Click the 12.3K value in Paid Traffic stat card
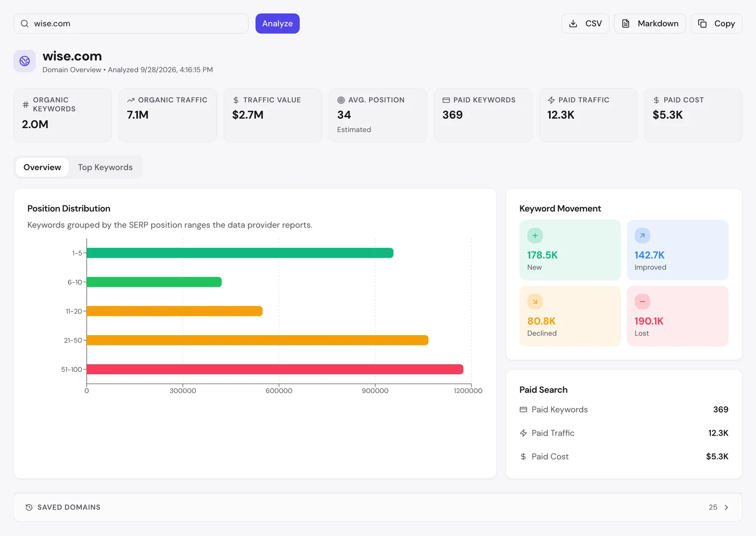 561,115
